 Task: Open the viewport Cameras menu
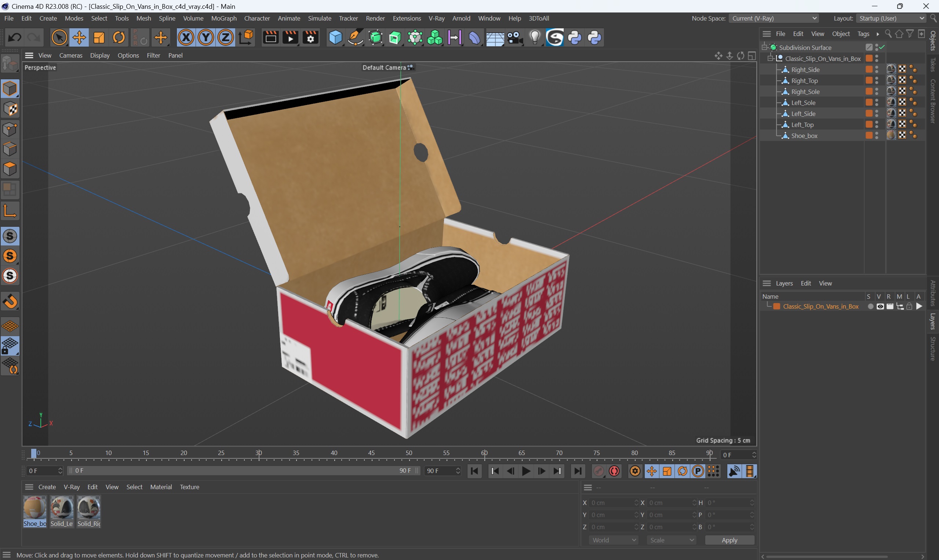70,55
